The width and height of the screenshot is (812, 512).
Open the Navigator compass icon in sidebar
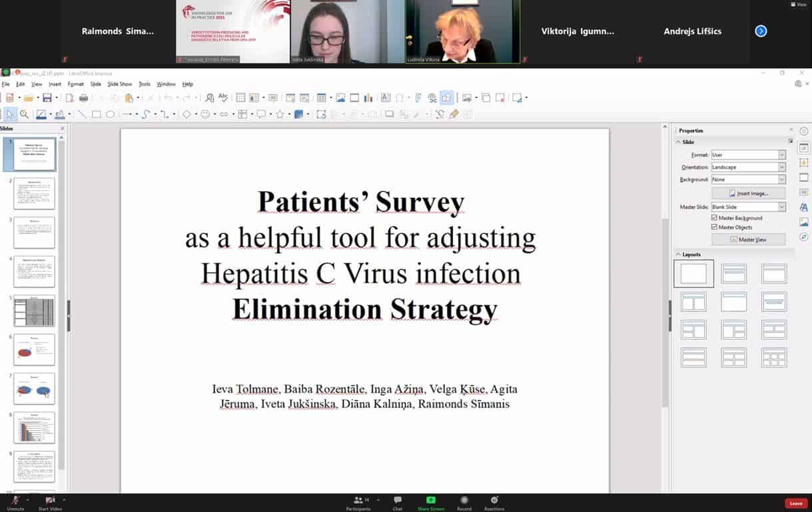click(804, 237)
